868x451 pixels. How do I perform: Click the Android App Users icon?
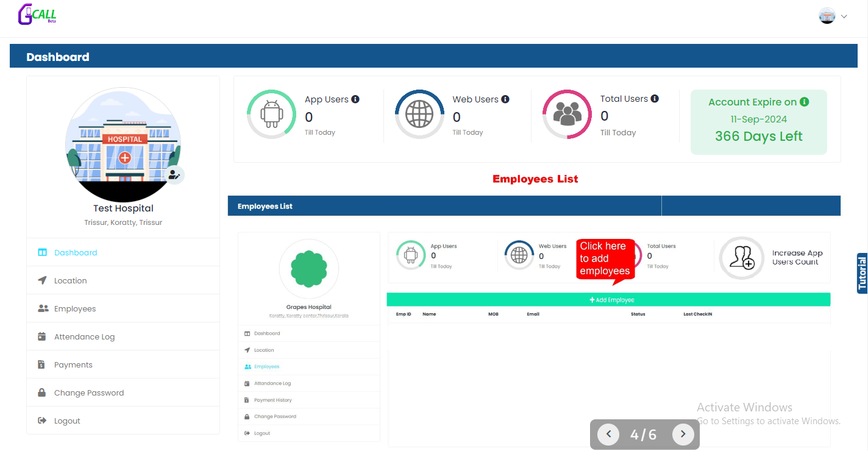(x=271, y=114)
